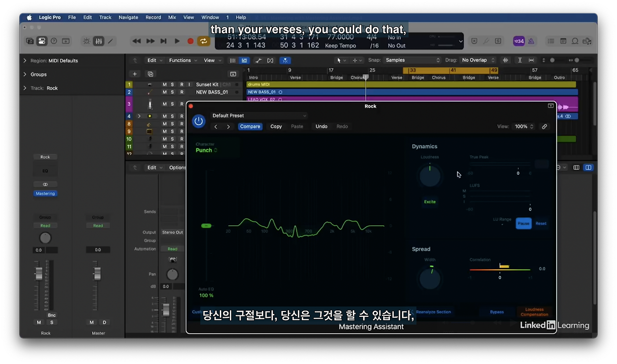
Task: Click the Waveform Zoom button
Action: pyautogui.click(x=506, y=60)
